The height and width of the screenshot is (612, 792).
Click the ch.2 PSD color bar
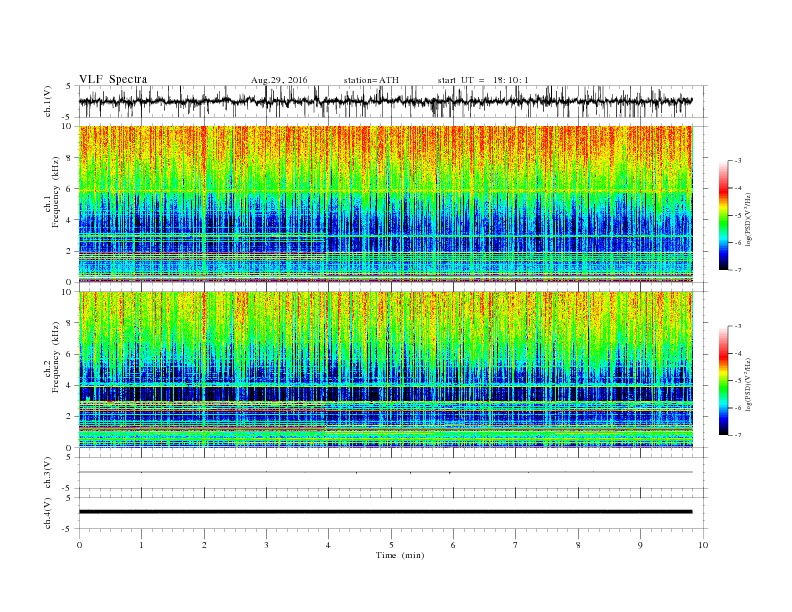coord(723,380)
